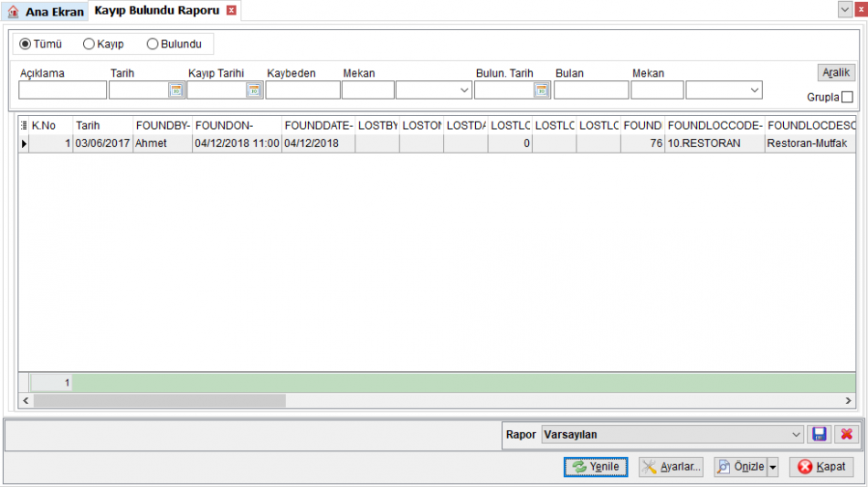Click the Aralık button
This screenshot has width=868, height=487.
coord(836,72)
